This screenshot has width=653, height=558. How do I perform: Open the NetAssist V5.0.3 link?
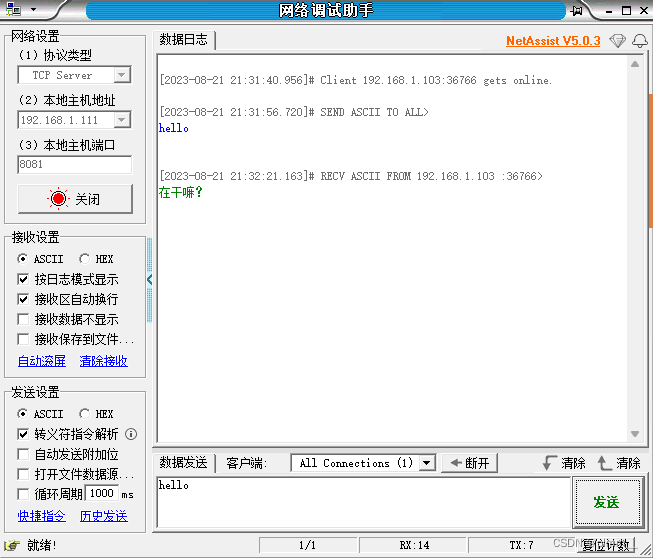tap(553, 41)
